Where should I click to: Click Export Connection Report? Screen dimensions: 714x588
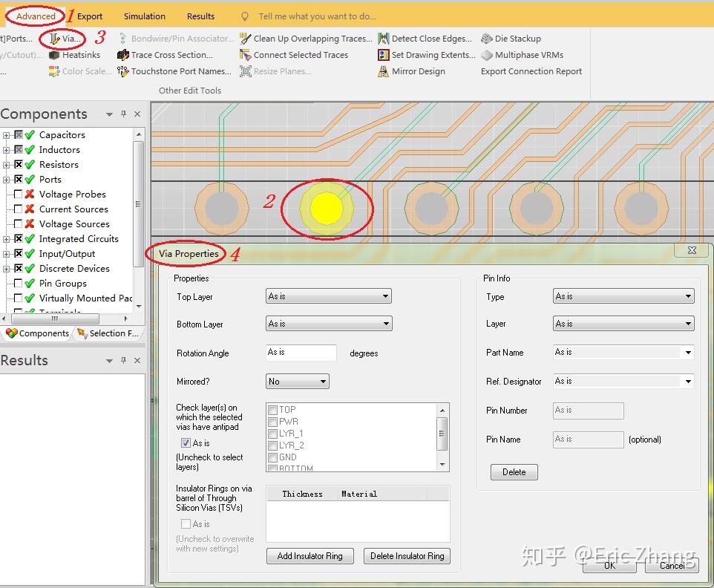coord(531,71)
